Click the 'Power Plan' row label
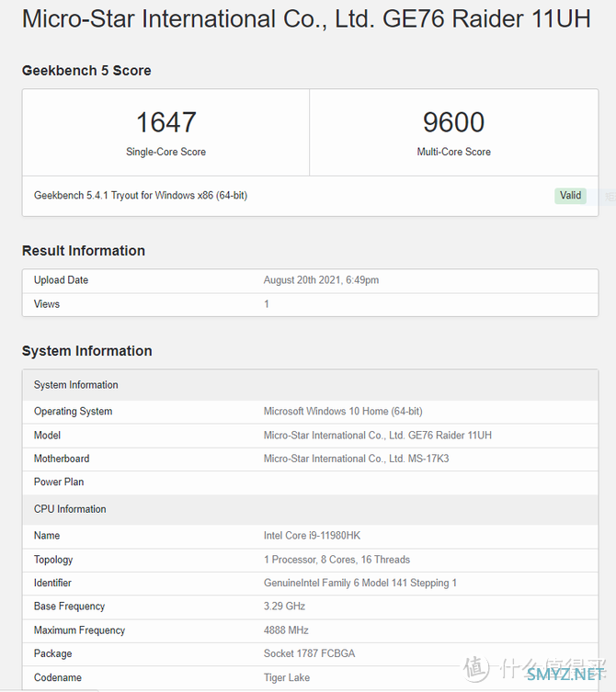The width and height of the screenshot is (616, 692). coord(59,482)
